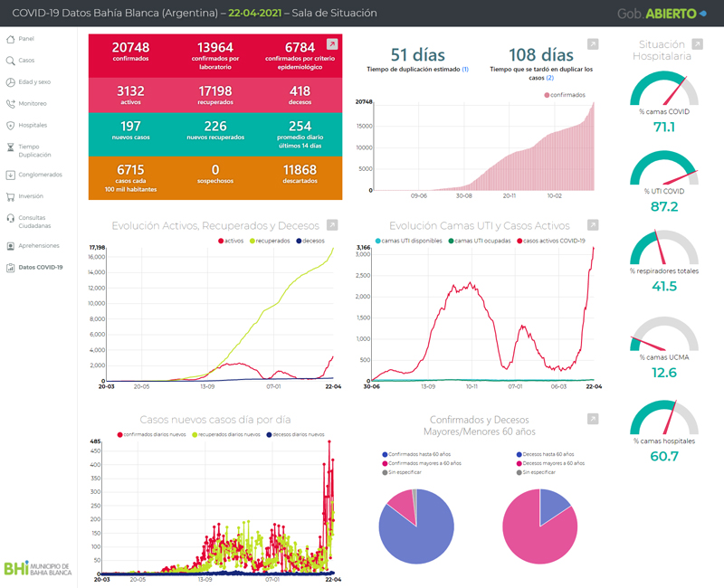
Task: Expand Confirmados y Decesos pie charts panel
Action: (x=593, y=419)
